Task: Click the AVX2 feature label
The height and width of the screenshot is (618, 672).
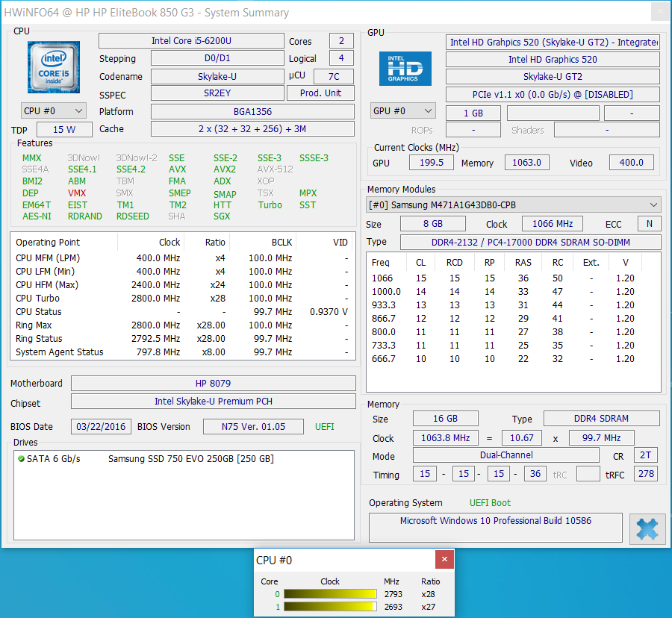Action: coord(225,169)
